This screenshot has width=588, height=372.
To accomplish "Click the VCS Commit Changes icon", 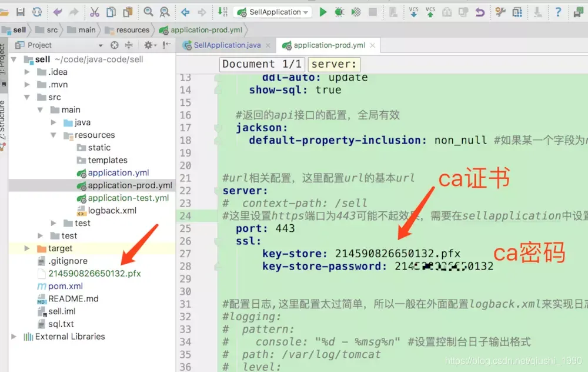I will click(x=430, y=12).
